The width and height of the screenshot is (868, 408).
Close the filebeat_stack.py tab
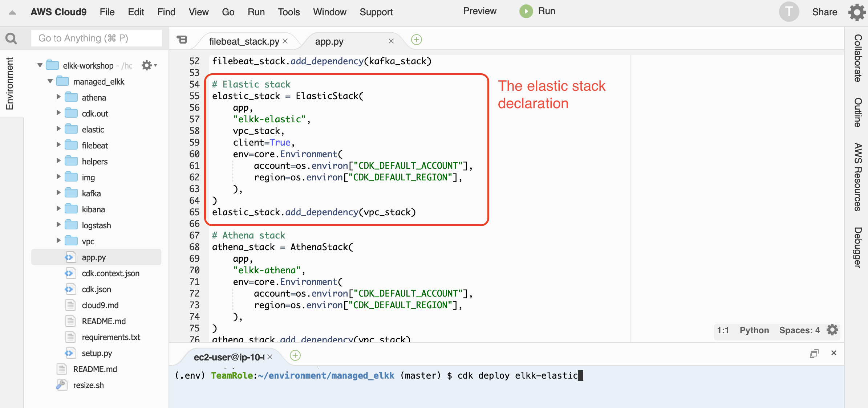coord(285,41)
